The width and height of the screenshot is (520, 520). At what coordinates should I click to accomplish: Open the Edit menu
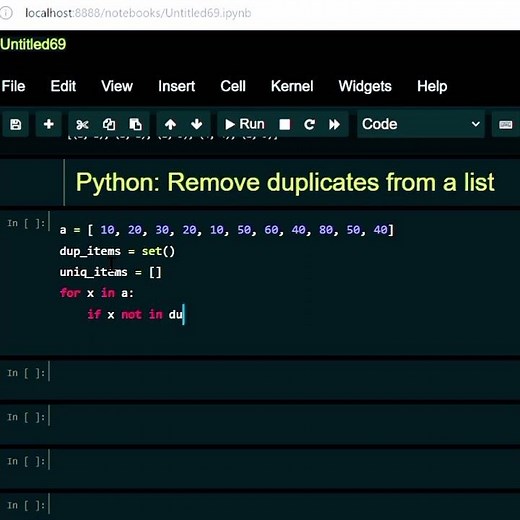point(63,86)
